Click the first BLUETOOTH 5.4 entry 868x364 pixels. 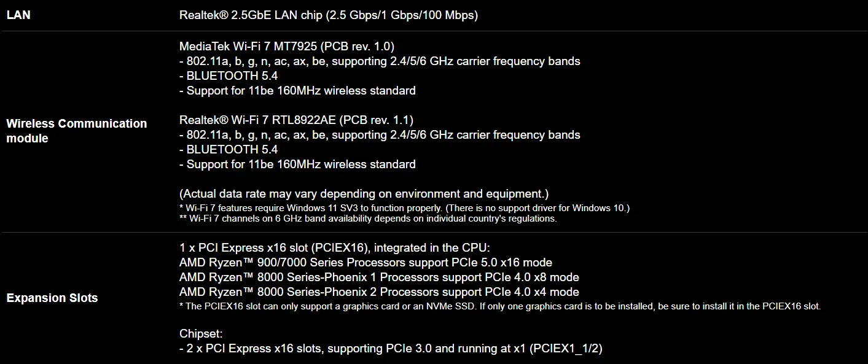229,76
